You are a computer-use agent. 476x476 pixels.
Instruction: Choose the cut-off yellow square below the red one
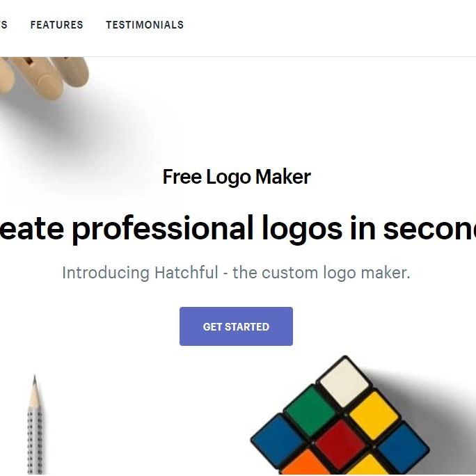click(x=369, y=467)
